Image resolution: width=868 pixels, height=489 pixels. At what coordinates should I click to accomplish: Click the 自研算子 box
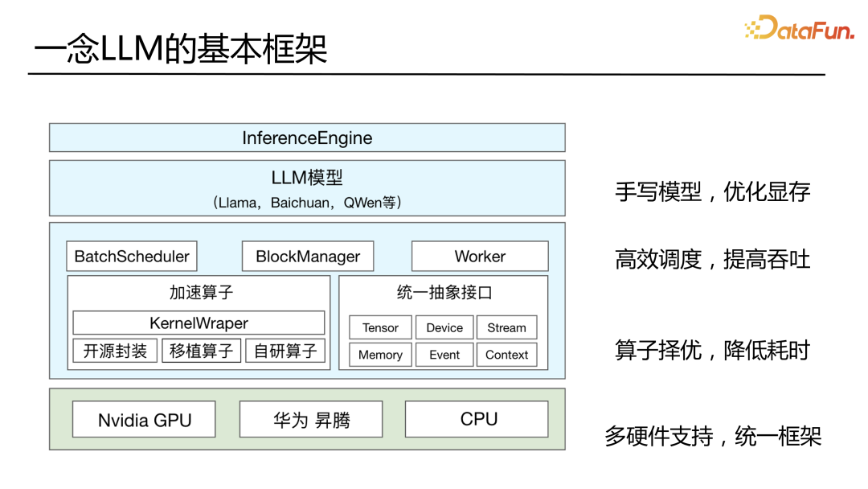click(x=285, y=351)
